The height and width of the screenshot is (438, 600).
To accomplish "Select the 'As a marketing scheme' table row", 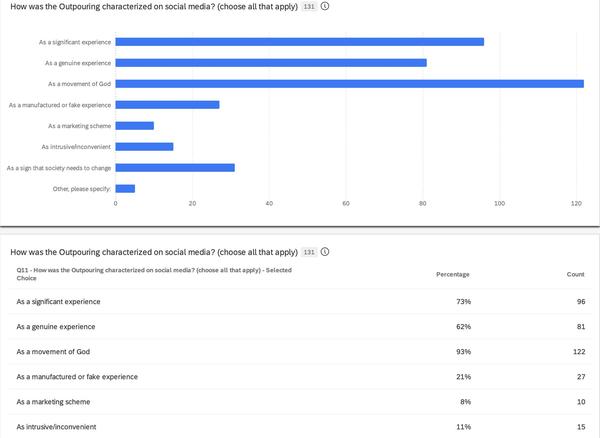I will click(x=300, y=401).
